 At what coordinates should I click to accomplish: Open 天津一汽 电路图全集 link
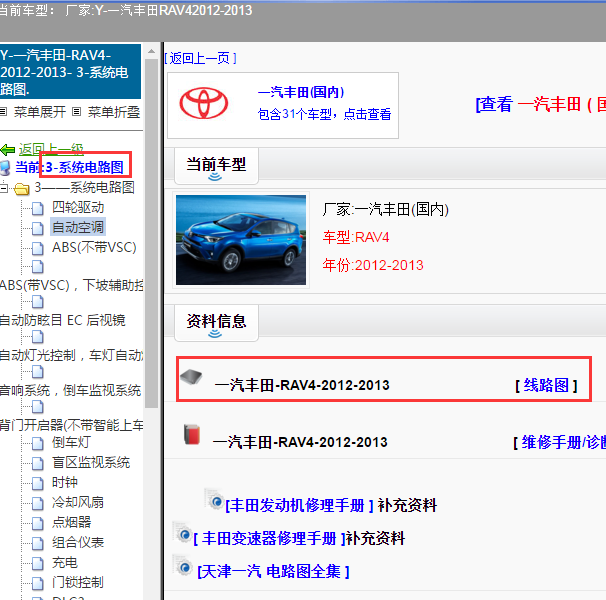click(x=273, y=571)
